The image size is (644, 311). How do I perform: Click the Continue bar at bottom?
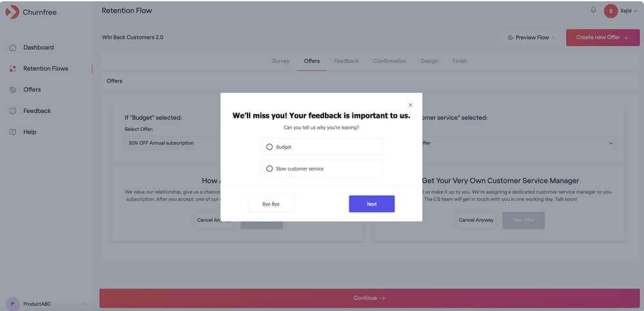(x=369, y=298)
